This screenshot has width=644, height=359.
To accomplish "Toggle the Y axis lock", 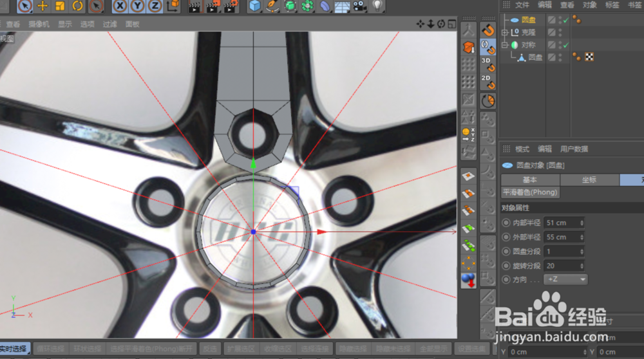I will 137,6.
